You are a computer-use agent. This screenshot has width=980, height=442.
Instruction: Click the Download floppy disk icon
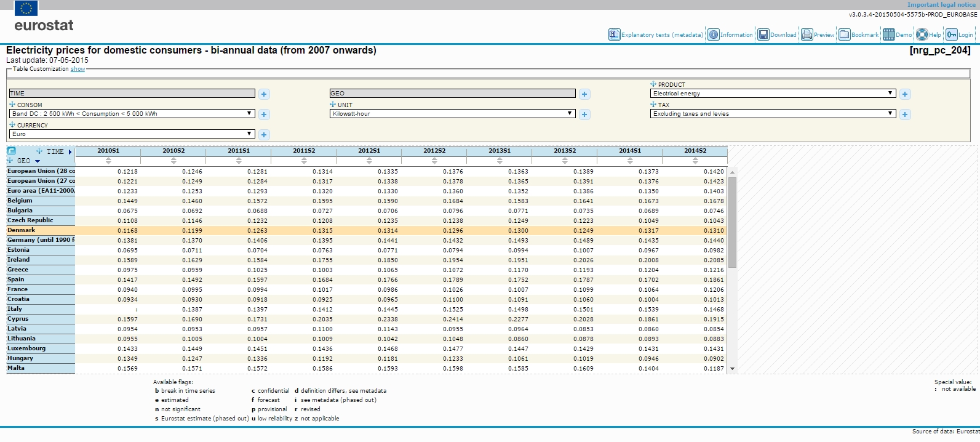(x=763, y=34)
